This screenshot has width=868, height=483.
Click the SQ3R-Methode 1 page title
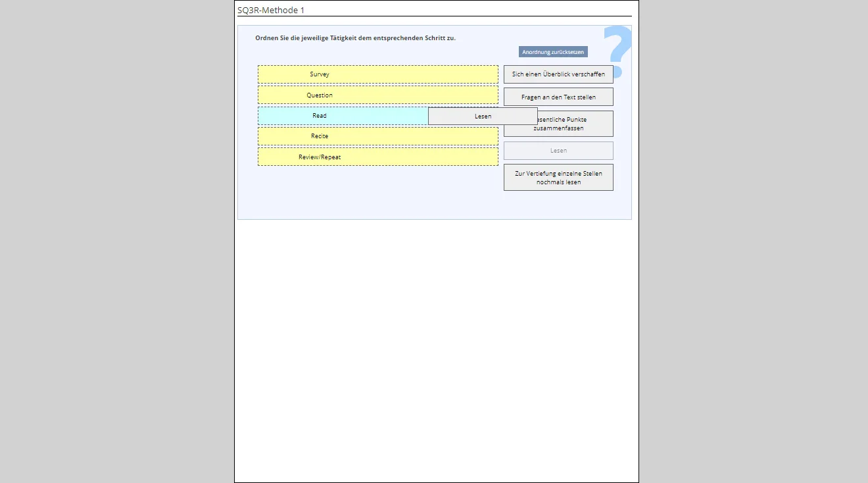(271, 10)
